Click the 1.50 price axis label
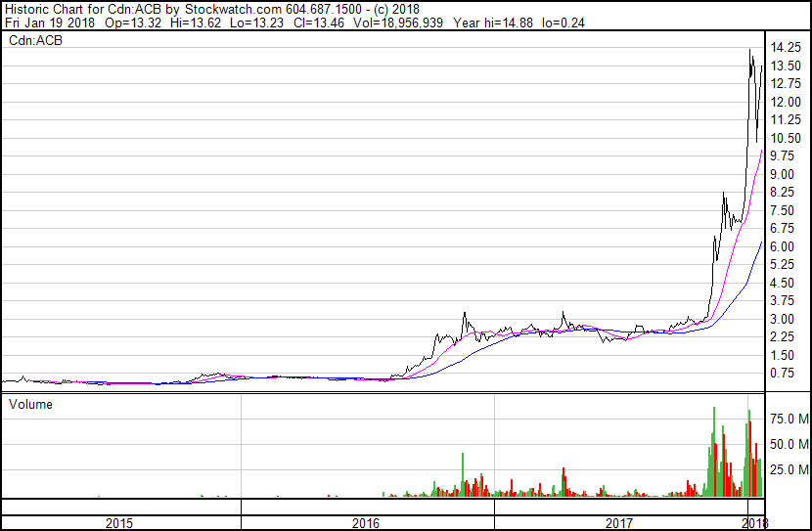The image size is (812, 531). coord(782,356)
